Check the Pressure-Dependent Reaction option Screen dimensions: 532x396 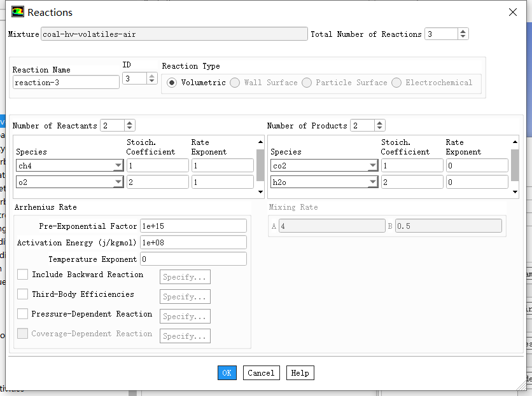23,314
